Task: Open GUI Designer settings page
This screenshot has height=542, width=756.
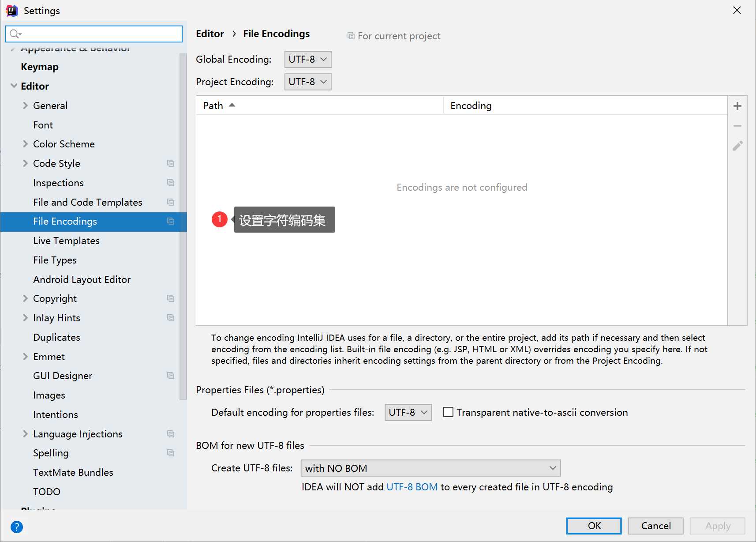Action: [63, 376]
